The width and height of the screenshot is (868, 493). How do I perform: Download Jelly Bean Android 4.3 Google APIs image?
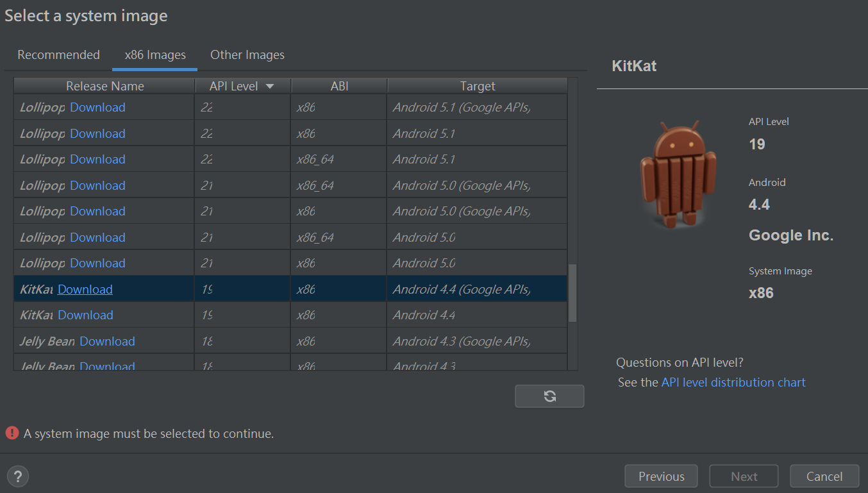[x=107, y=341]
